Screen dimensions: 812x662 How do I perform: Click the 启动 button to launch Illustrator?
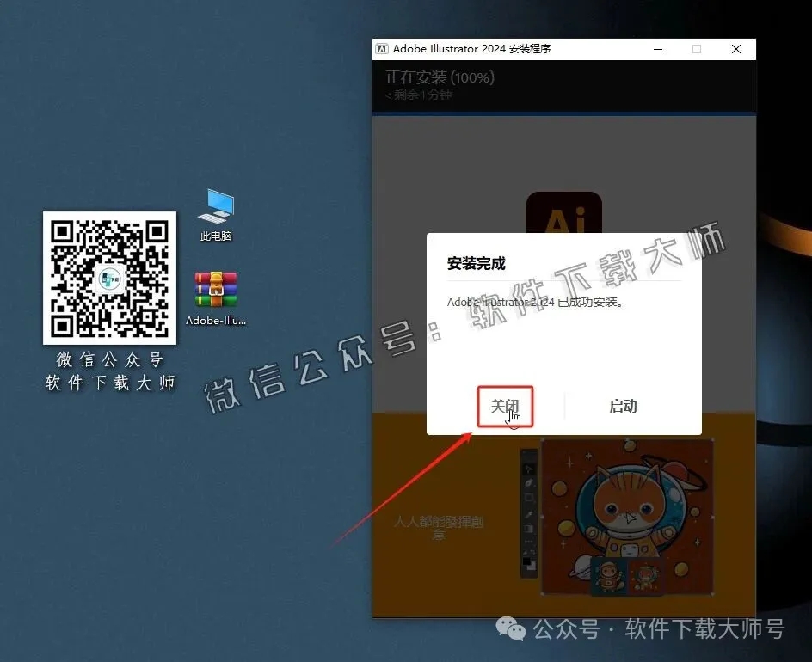[x=623, y=405]
